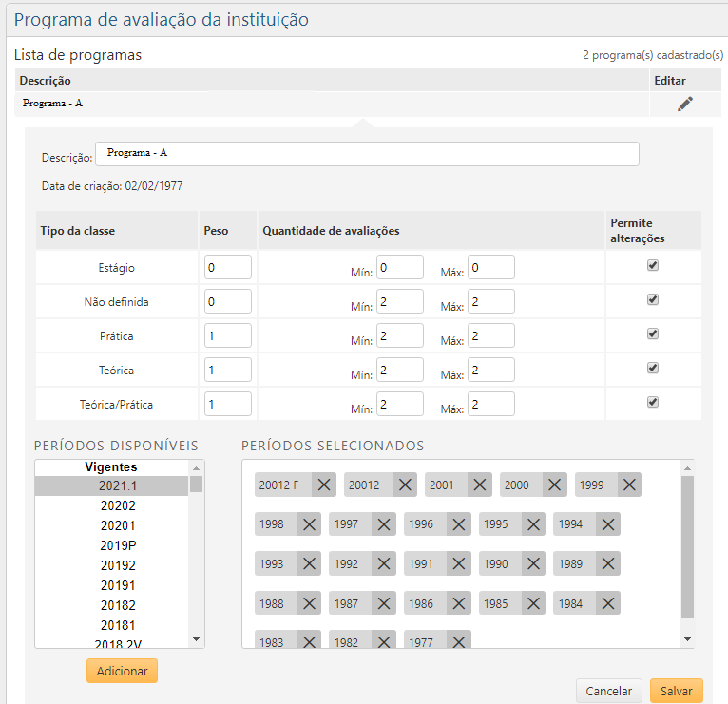
Task: Delete the 1999 selected period
Action: pos(628,485)
